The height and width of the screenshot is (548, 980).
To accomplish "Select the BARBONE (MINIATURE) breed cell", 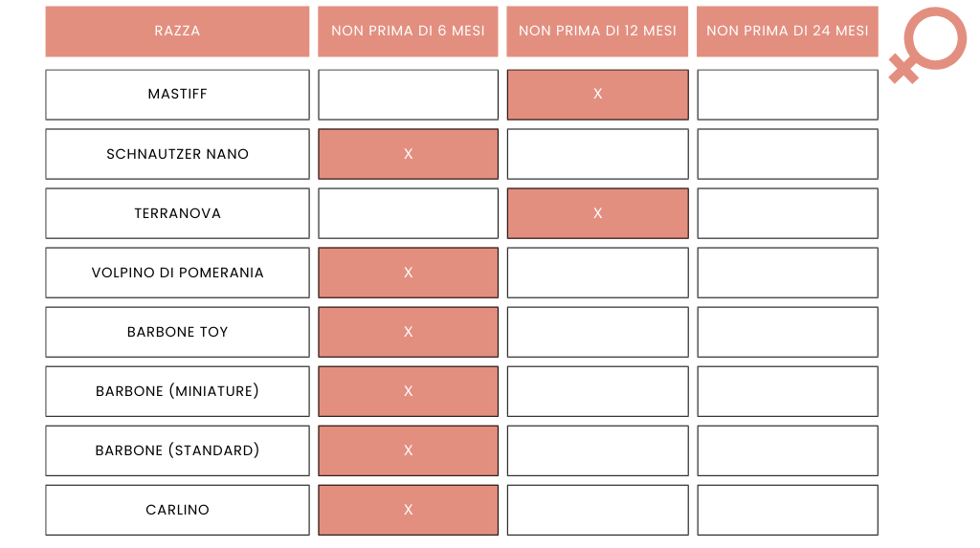I will coord(177,391).
